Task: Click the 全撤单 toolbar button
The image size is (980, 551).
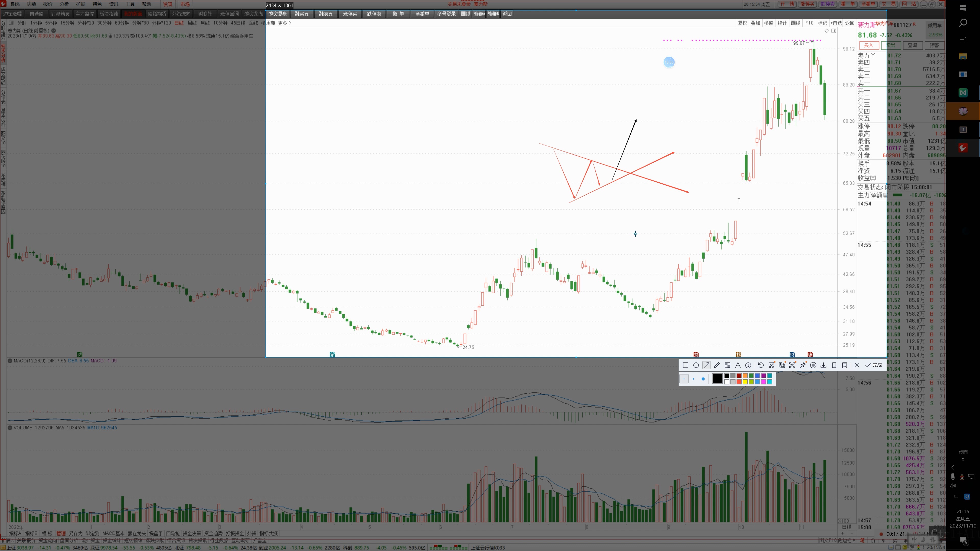Action: tap(422, 14)
